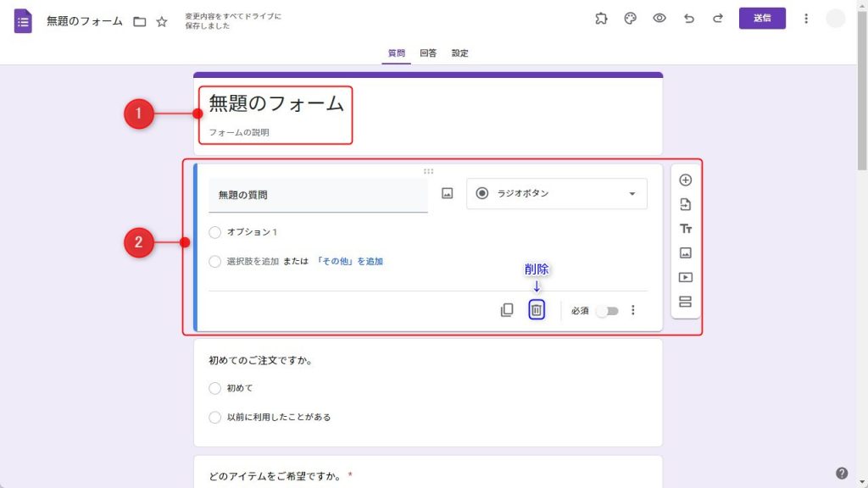
Task: Preview form with eye icon
Action: [659, 19]
